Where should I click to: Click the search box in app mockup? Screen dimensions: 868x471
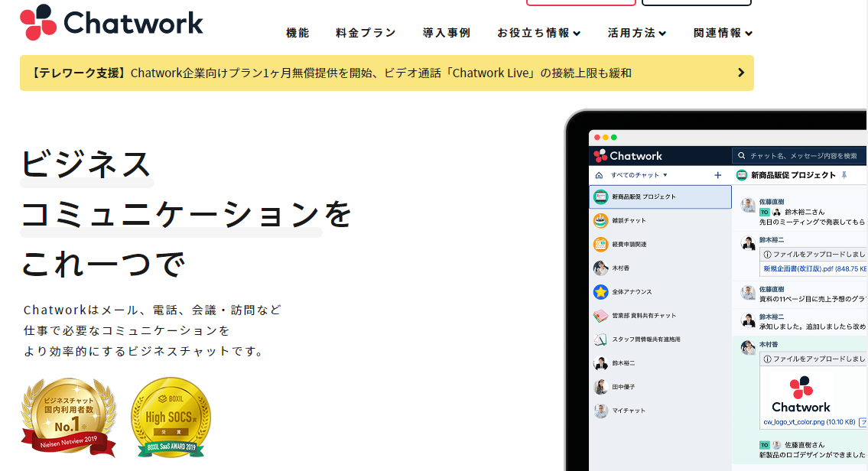[x=799, y=156]
